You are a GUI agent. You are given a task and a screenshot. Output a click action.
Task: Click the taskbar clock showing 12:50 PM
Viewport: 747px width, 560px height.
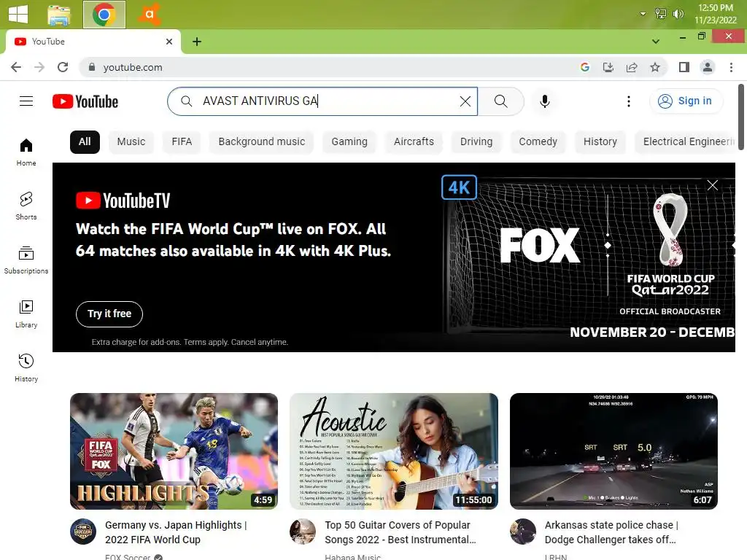(715, 14)
